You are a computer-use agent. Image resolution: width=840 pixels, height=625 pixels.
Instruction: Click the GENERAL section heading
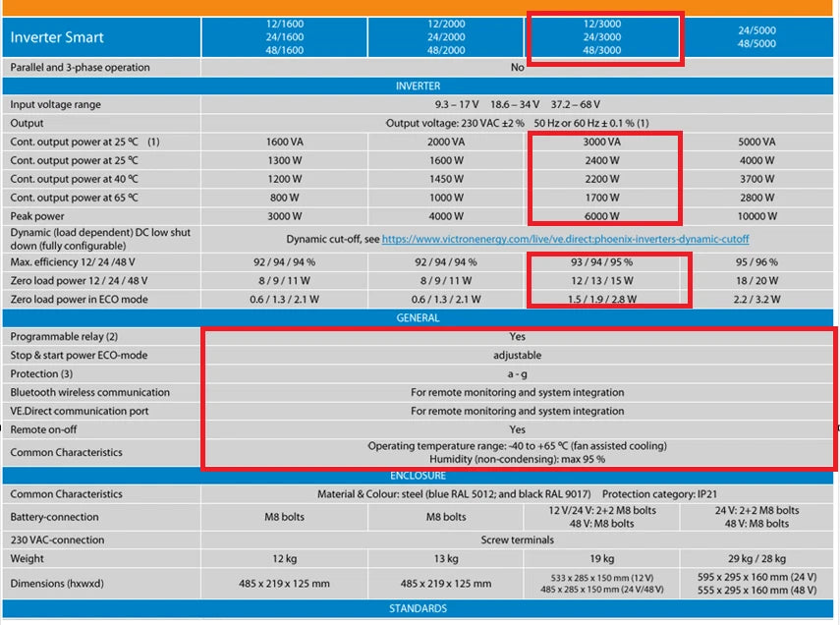pos(418,317)
